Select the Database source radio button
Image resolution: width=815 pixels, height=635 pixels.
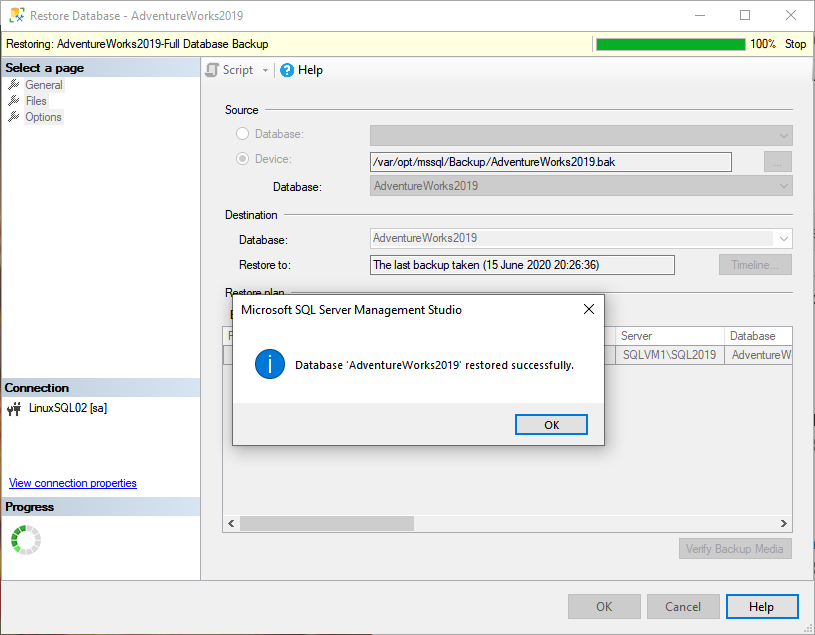point(242,134)
